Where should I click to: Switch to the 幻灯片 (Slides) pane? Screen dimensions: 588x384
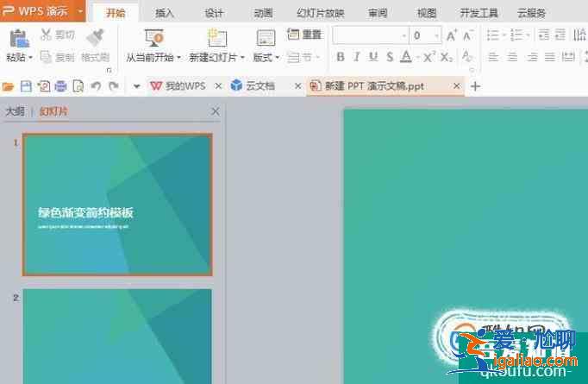tap(54, 111)
